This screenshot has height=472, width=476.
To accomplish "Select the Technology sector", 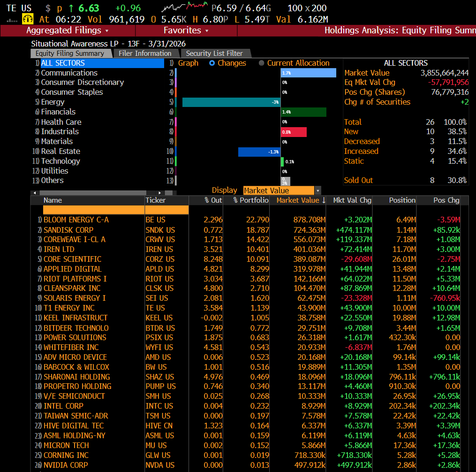I will [60, 161].
